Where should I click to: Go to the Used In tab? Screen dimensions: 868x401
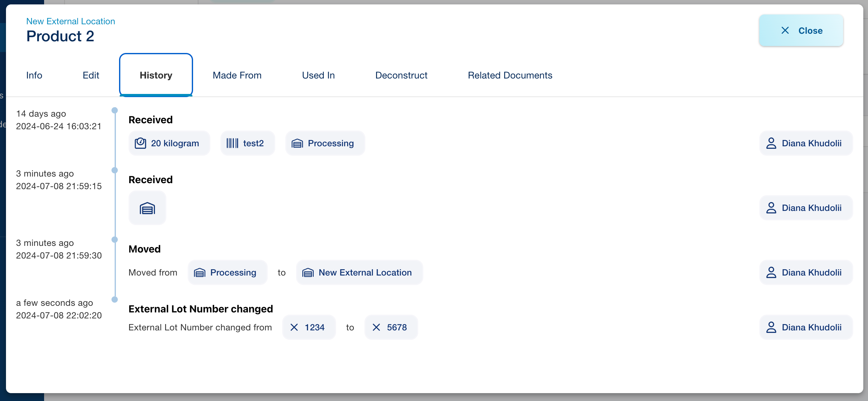tap(318, 75)
